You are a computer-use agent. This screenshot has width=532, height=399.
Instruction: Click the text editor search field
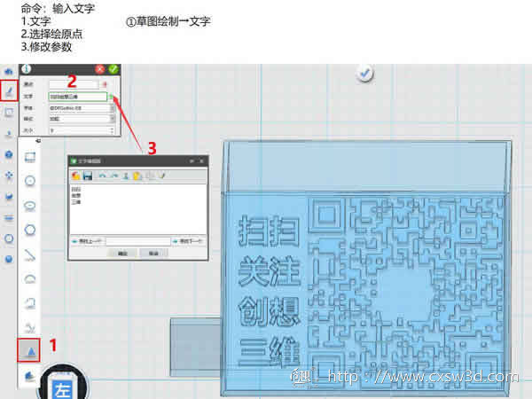[138, 241]
